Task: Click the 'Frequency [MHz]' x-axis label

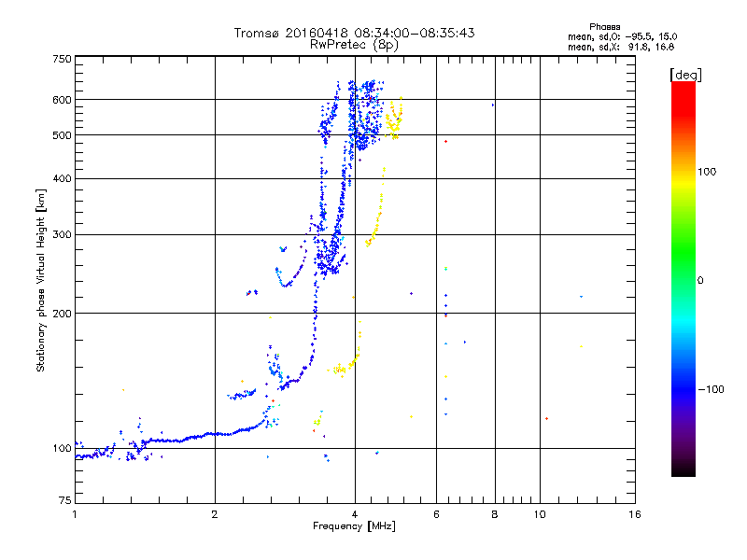Action: 354,526
